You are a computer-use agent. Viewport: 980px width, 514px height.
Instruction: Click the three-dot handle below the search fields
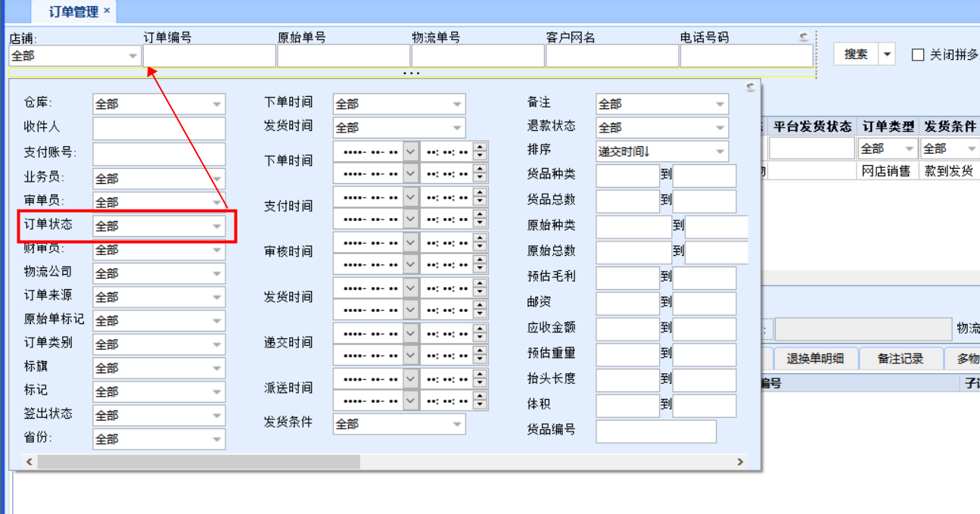[411, 73]
